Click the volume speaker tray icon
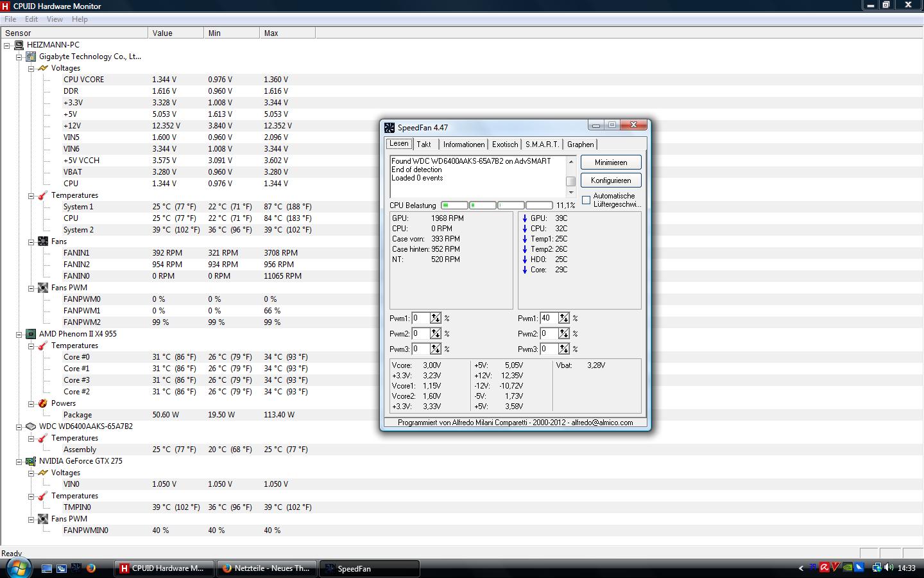Screen dimensions: 924x578 [x=889, y=568]
